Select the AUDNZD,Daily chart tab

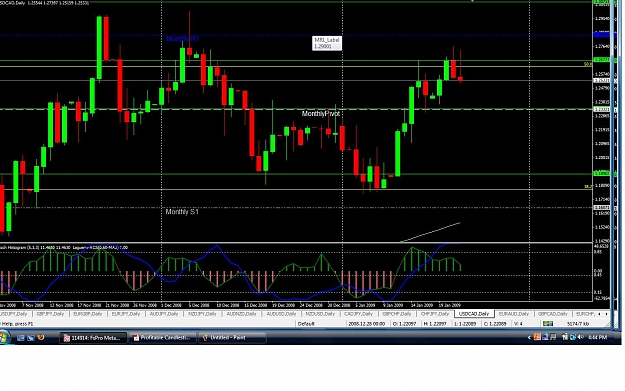[x=241, y=314]
